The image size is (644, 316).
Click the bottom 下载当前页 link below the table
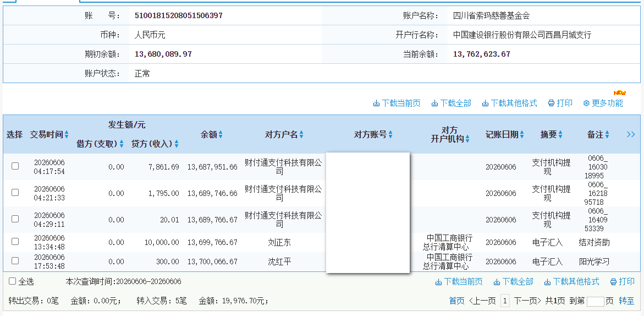[x=459, y=281]
